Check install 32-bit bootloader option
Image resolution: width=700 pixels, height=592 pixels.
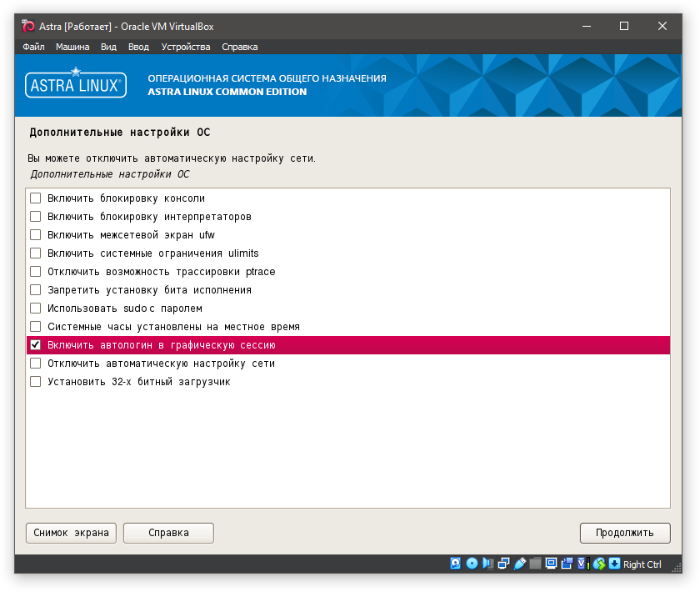tap(35, 381)
